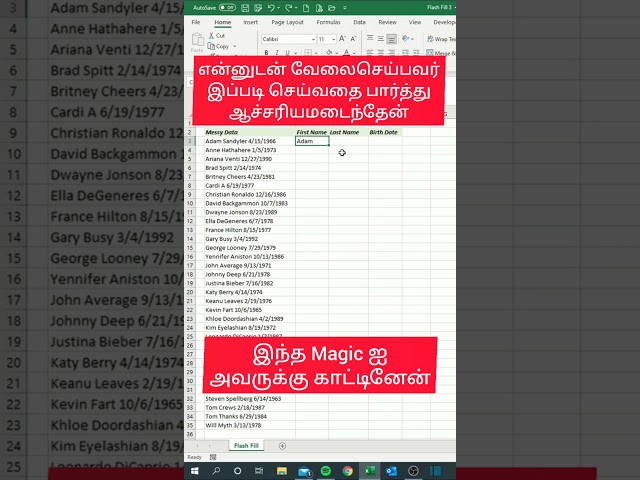Viewport: 640px width, 480px height.
Task: Click the Top Align icon
Action: coord(370,38)
